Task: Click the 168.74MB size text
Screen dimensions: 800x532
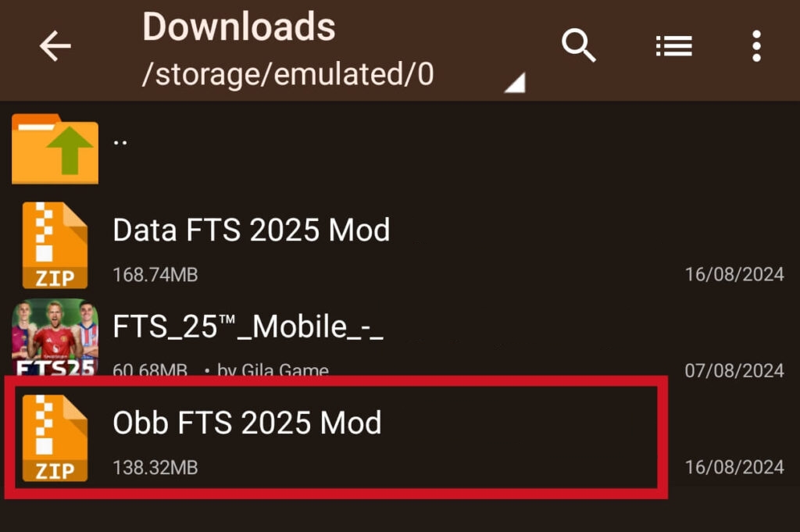Action: [157, 274]
